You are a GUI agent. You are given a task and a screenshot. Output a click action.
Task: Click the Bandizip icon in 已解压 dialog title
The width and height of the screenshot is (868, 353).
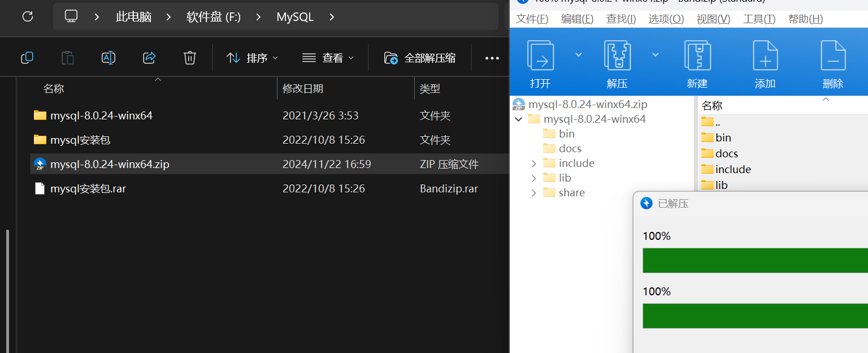[646, 204]
